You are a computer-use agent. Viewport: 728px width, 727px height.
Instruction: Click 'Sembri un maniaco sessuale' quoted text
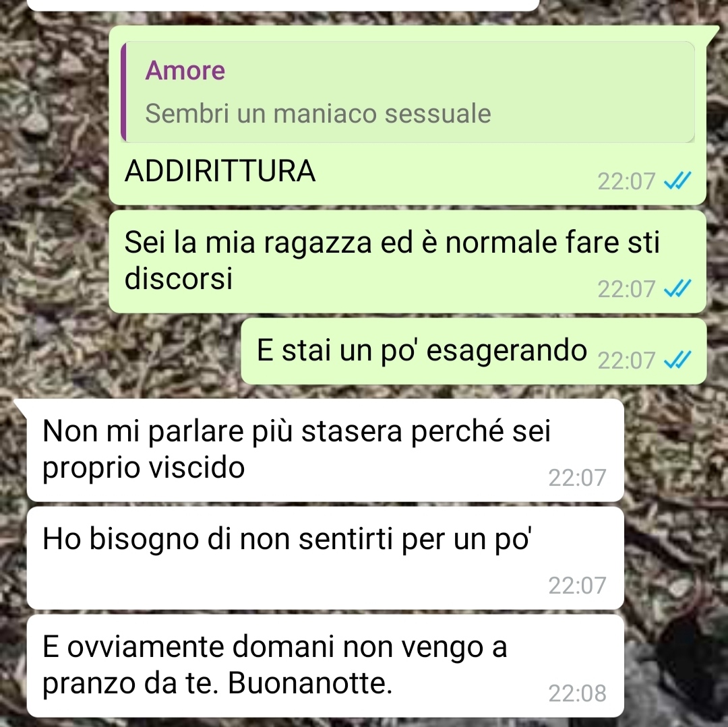(x=318, y=114)
